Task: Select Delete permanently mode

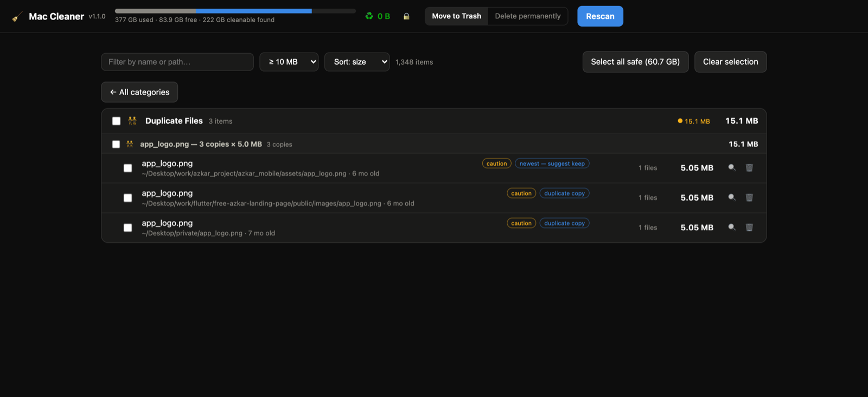Action: coord(528,16)
